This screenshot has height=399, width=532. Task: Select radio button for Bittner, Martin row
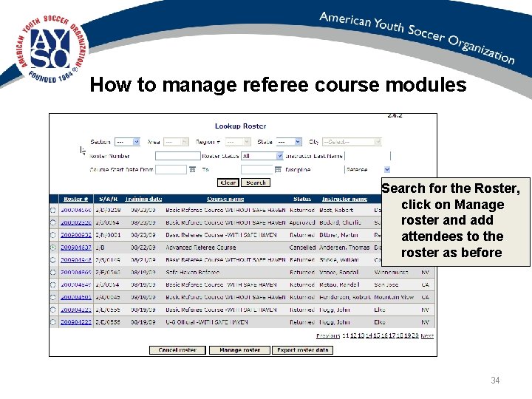click(53, 235)
